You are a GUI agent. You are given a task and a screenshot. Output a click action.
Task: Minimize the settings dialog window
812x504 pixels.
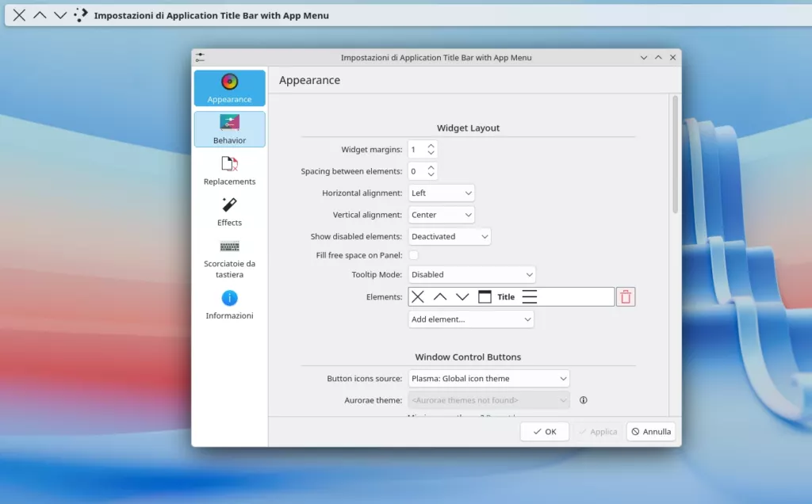644,57
